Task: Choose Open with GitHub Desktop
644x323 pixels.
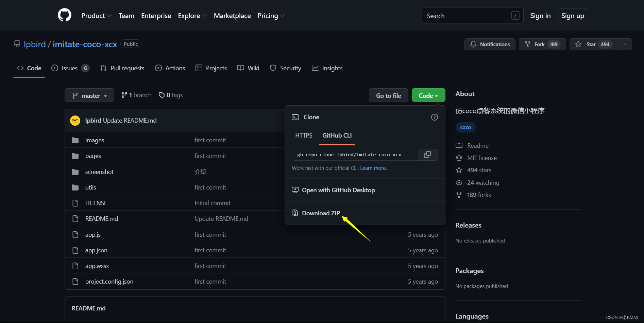Action: (338, 190)
